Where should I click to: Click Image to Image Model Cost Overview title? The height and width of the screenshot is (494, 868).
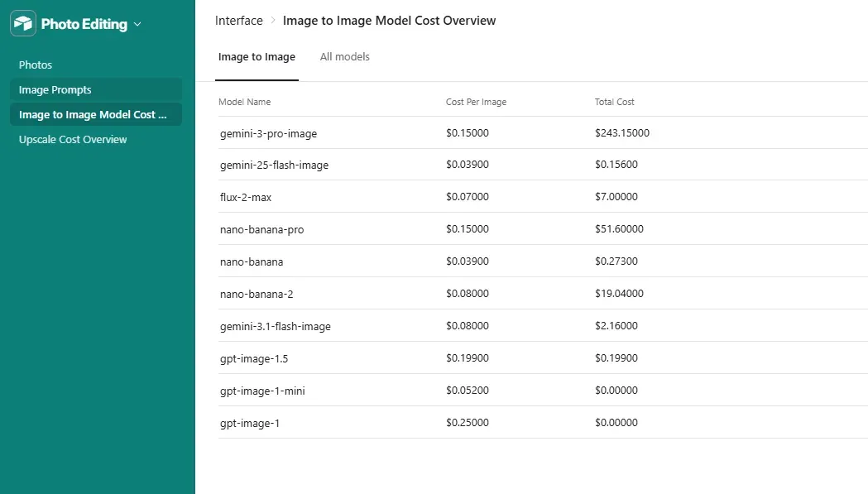click(x=389, y=21)
